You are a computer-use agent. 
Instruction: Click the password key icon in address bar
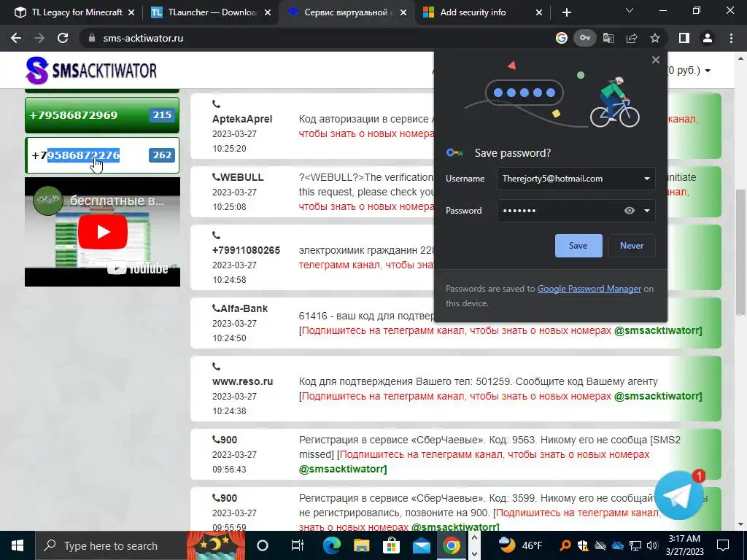(584, 38)
